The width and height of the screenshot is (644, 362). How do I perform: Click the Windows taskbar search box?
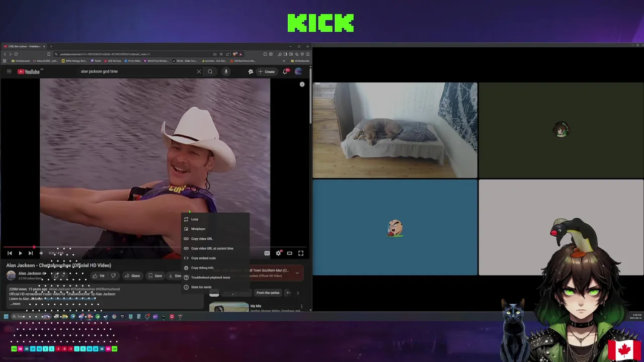coord(31,316)
